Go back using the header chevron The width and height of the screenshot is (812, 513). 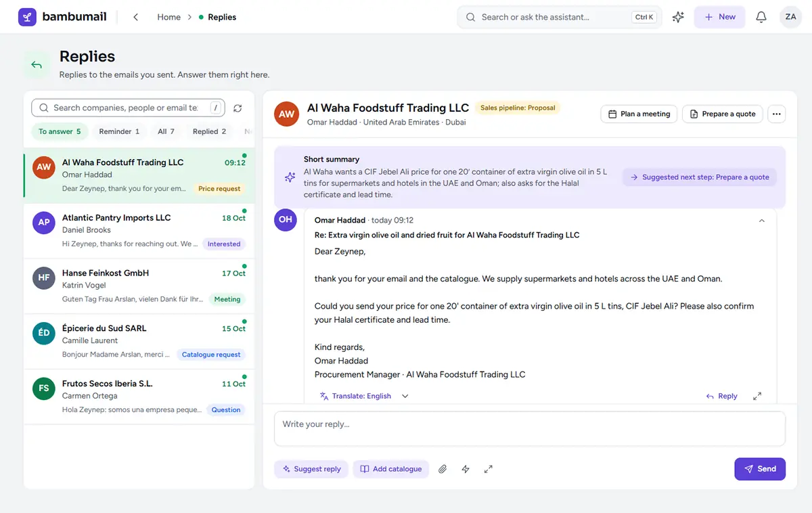(135, 17)
